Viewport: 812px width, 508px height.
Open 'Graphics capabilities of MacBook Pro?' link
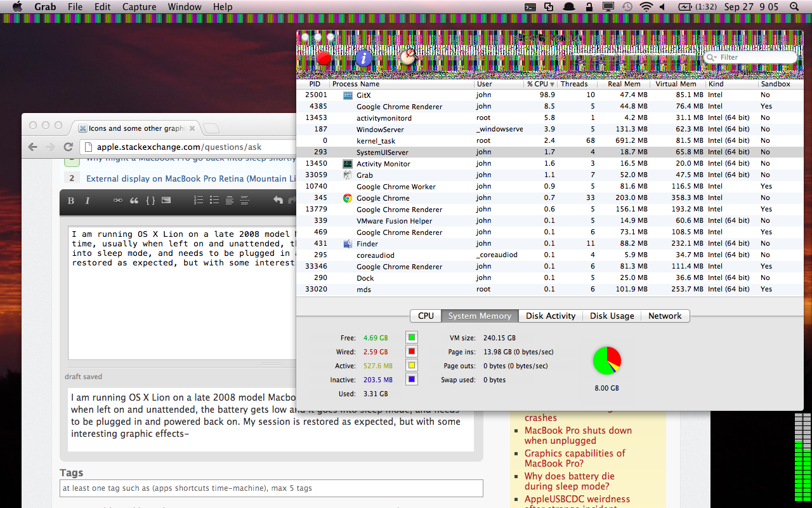575,458
